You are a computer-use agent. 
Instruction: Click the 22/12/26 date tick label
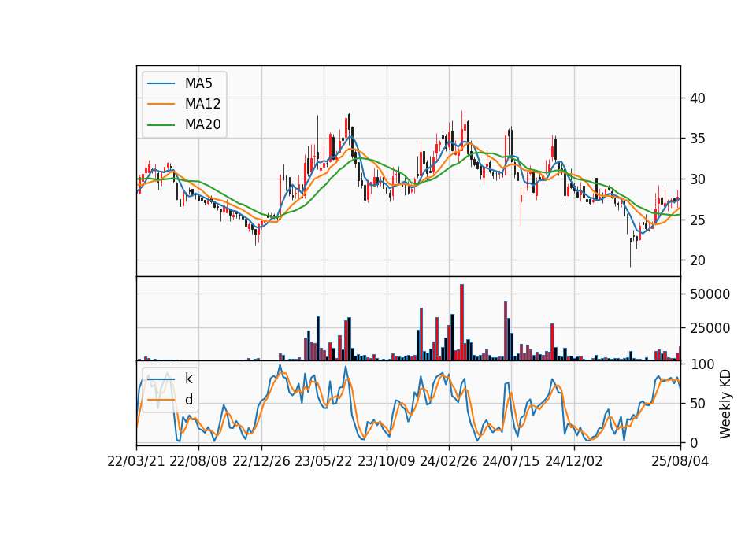(261, 461)
